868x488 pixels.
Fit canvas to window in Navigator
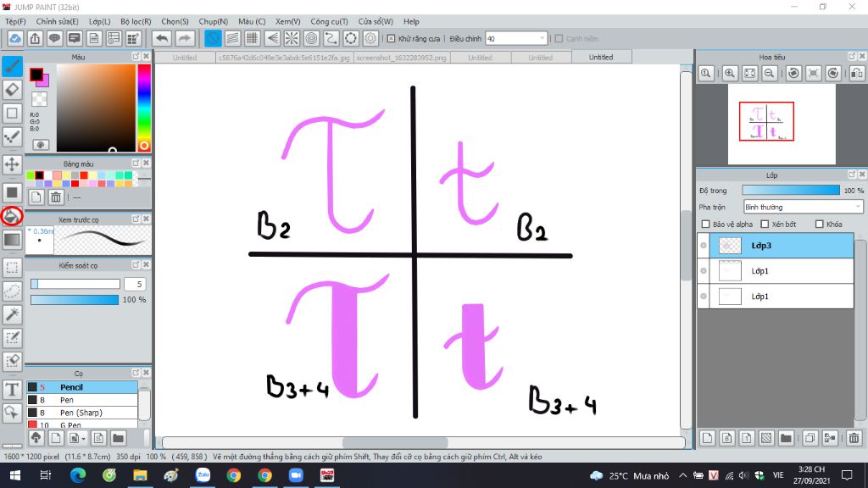tap(749, 73)
